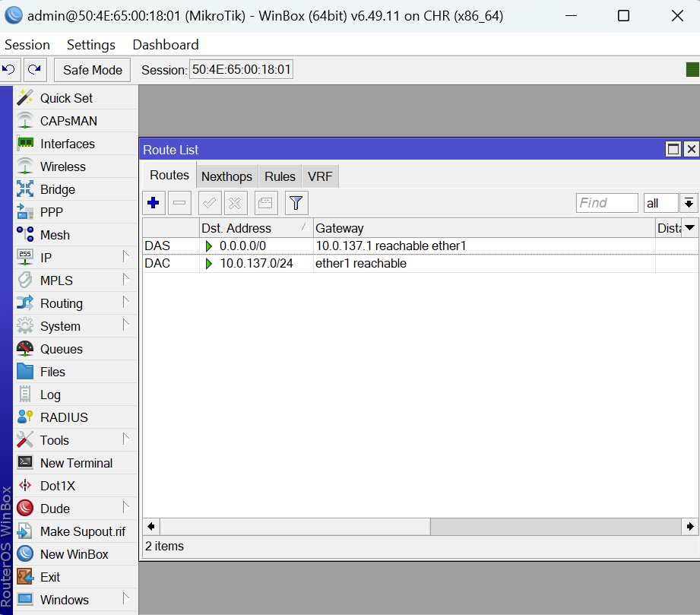Expand the Tools submenu
This screenshot has width=700, height=615.
126,439
